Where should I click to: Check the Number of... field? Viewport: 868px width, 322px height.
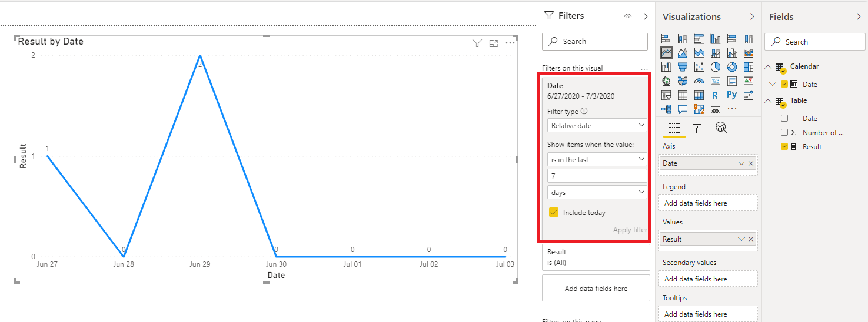tap(784, 132)
